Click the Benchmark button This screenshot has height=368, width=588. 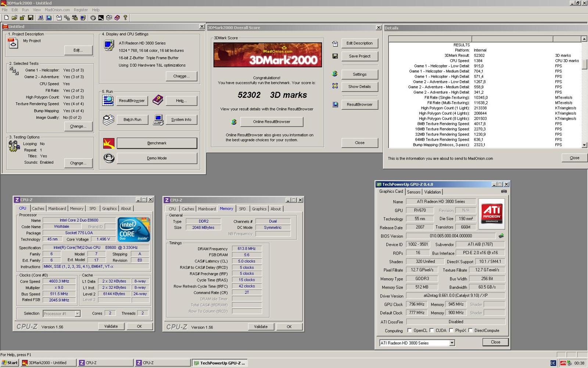click(x=157, y=143)
